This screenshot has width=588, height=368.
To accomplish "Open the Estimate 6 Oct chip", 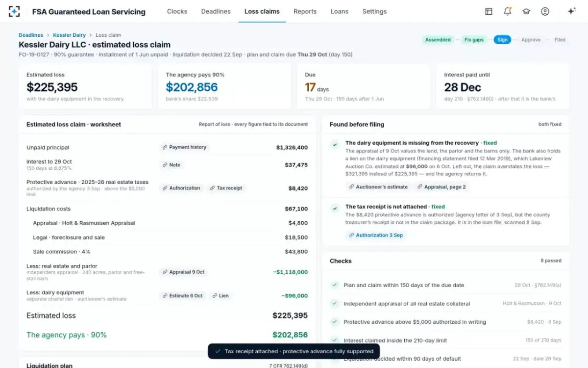I will tap(183, 296).
